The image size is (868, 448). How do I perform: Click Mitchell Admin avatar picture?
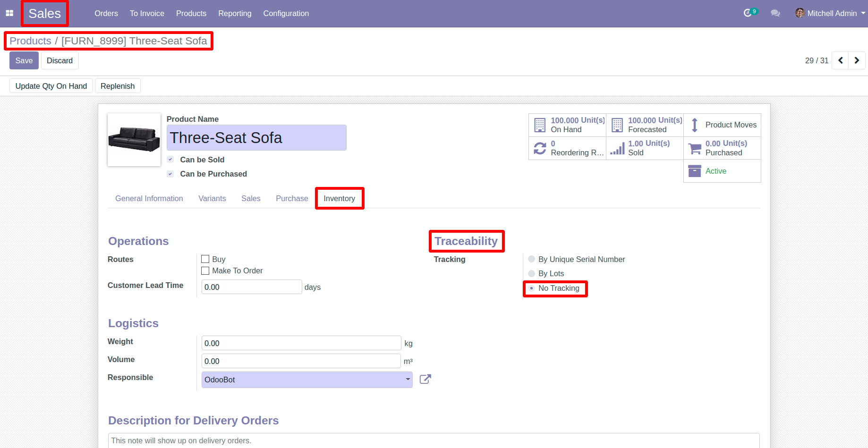click(x=800, y=13)
